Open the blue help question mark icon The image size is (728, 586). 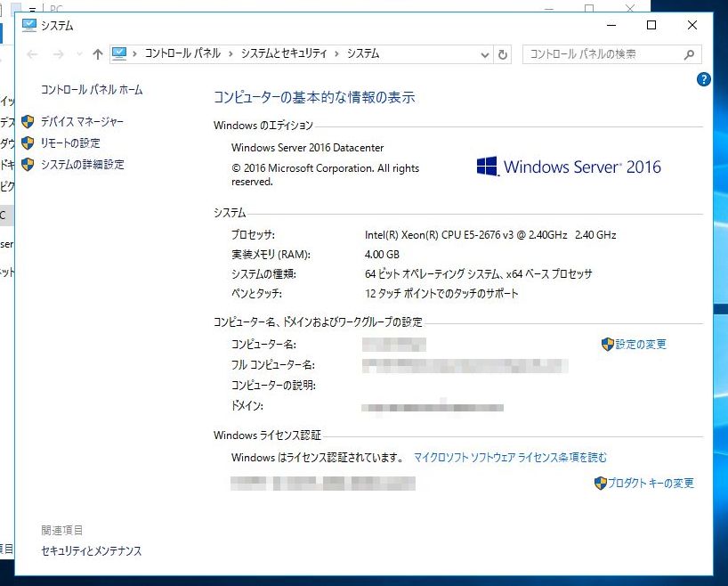tap(703, 79)
